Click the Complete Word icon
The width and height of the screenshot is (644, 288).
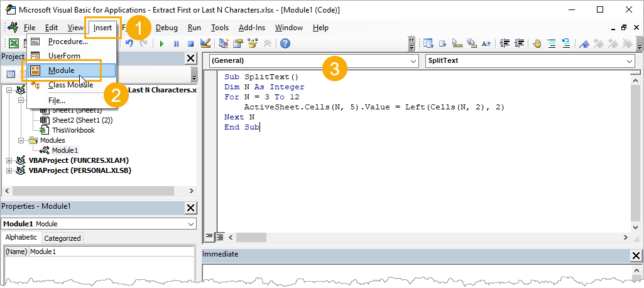click(x=486, y=43)
